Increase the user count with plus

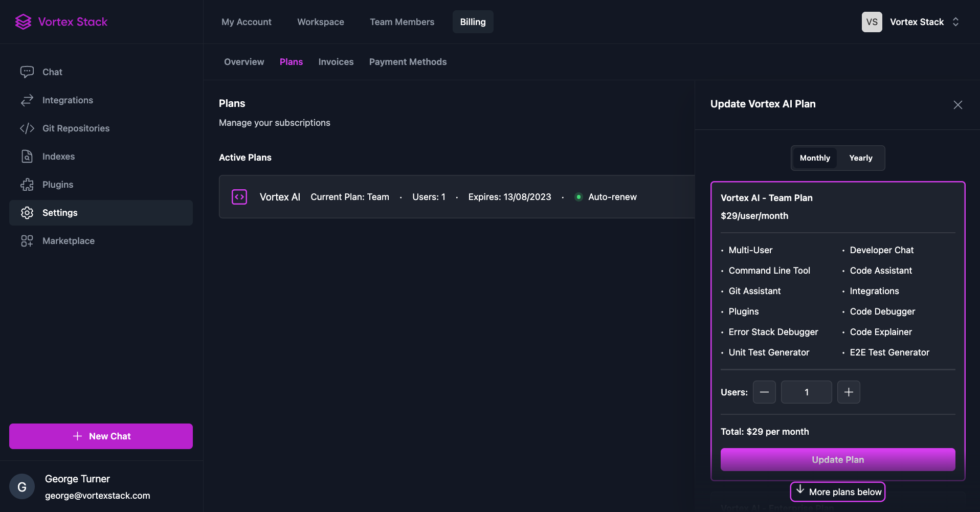pyautogui.click(x=849, y=392)
